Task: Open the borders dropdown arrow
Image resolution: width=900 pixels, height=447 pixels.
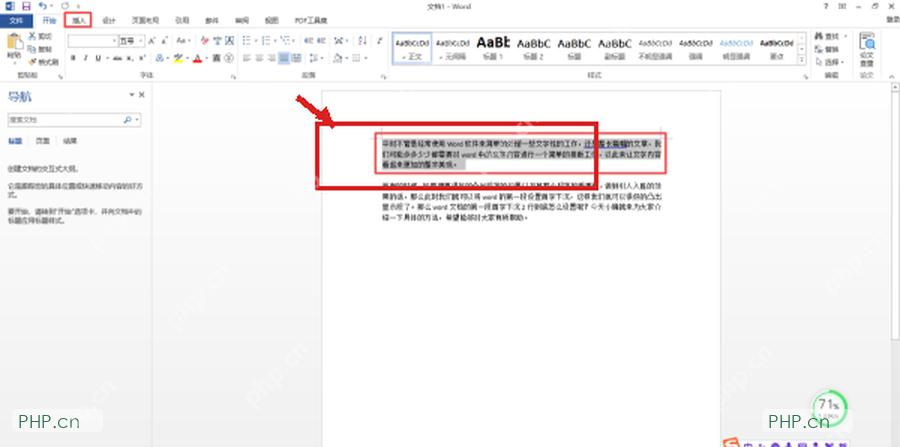Action: point(366,58)
